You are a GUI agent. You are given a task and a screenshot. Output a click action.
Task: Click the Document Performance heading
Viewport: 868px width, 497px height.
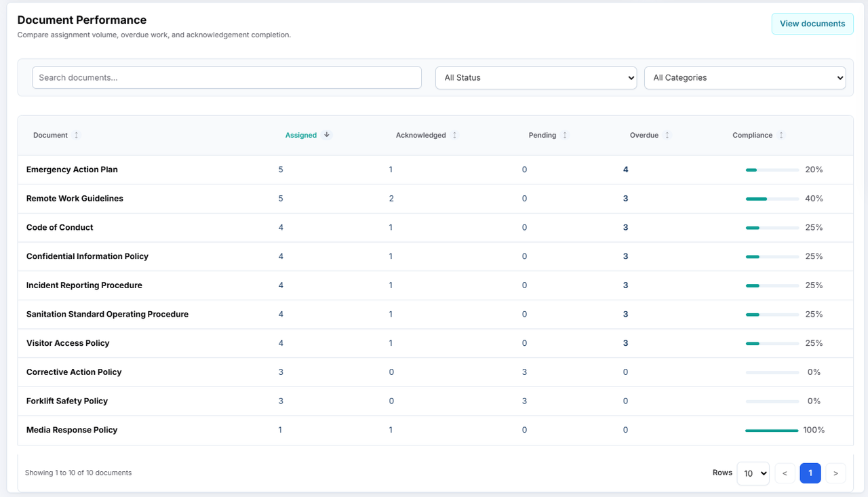(x=82, y=20)
